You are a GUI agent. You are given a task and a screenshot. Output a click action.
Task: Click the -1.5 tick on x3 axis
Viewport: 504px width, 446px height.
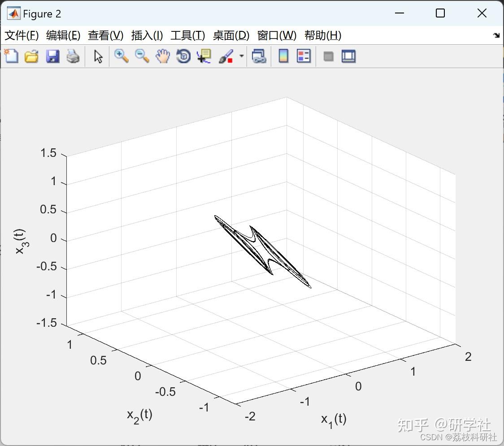[x=46, y=323]
